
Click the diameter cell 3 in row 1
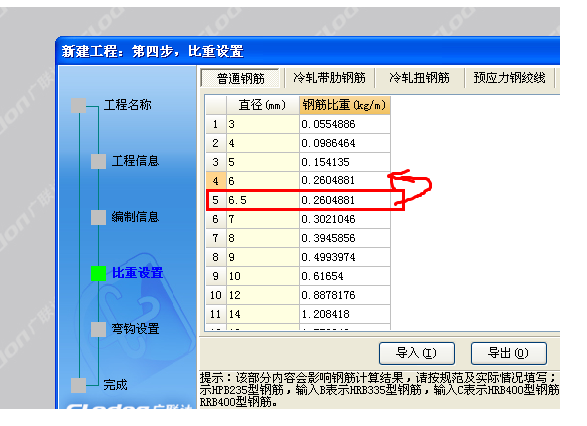click(x=263, y=124)
